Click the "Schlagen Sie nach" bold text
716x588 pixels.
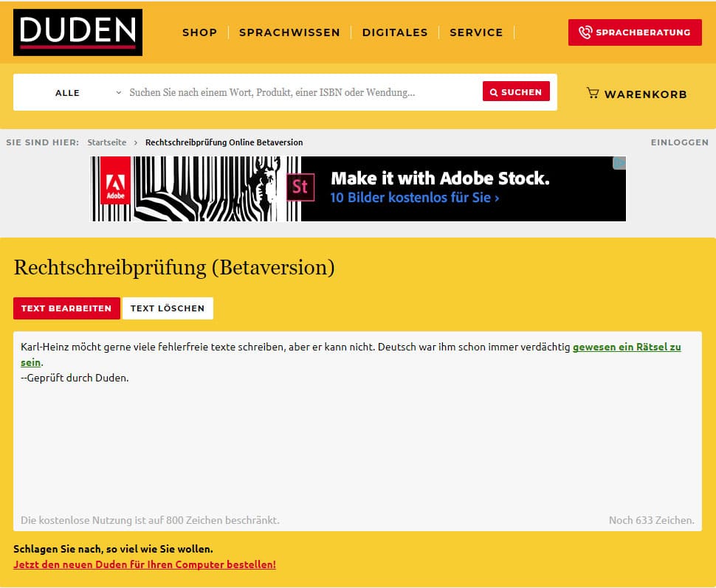coord(113,549)
